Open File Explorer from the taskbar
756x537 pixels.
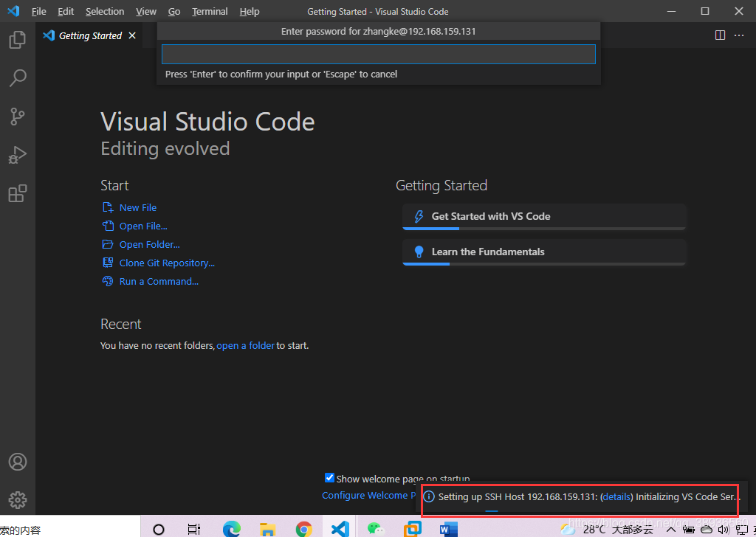(267, 530)
